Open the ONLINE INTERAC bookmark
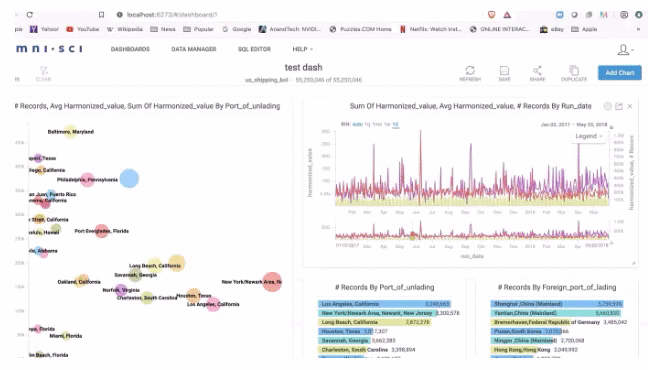The width and height of the screenshot is (648, 370). pos(500,29)
